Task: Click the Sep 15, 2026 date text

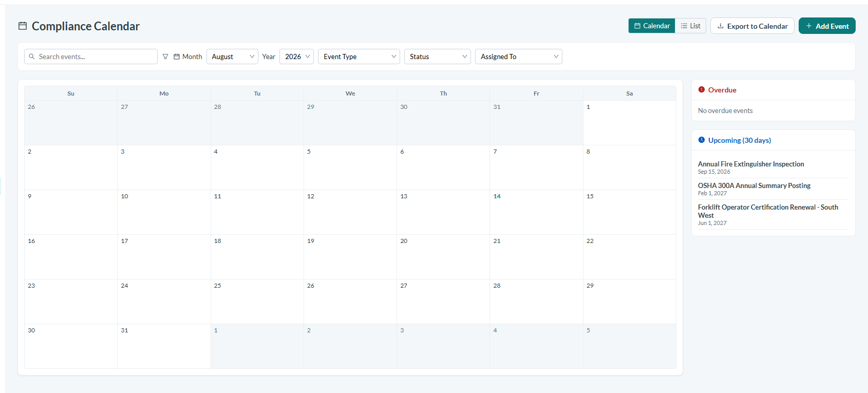Action: (x=714, y=172)
